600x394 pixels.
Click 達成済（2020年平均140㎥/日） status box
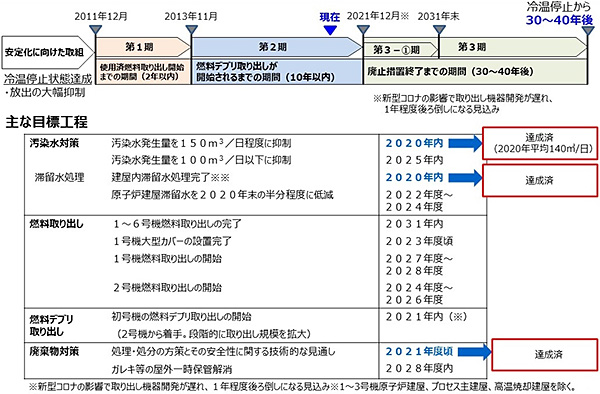coord(540,143)
